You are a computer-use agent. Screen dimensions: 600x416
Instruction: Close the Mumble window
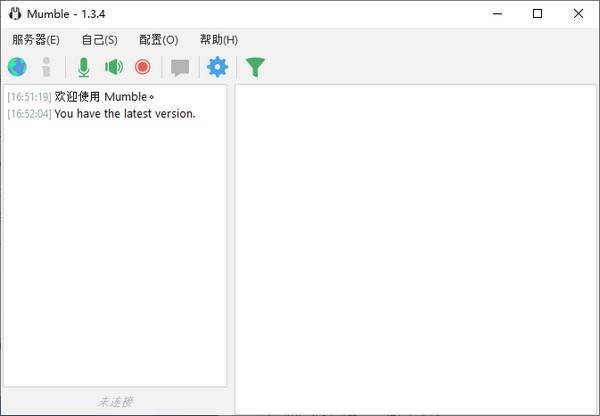pyautogui.click(x=580, y=13)
